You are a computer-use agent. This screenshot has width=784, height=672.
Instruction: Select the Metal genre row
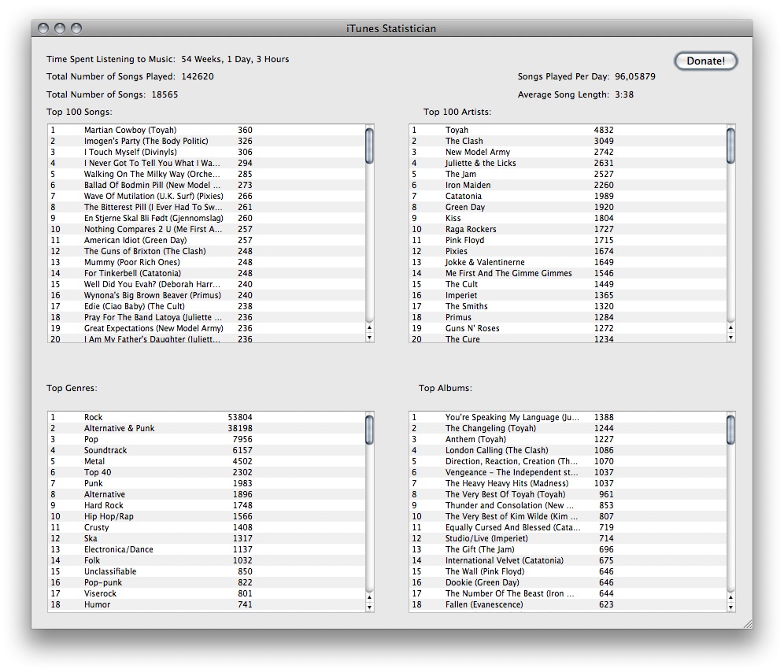[206, 461]
